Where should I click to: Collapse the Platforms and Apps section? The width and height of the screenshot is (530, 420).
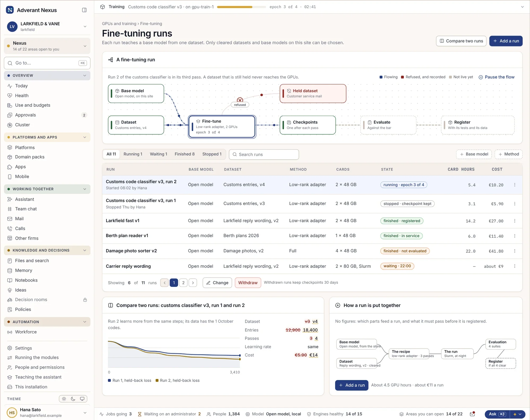coord(85,137)
